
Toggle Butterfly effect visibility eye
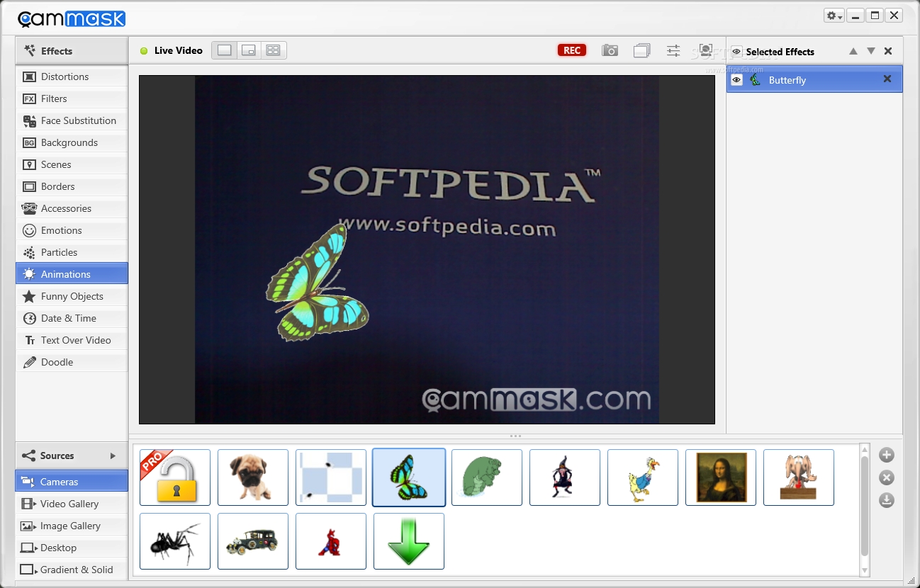(x=736, y=80)
